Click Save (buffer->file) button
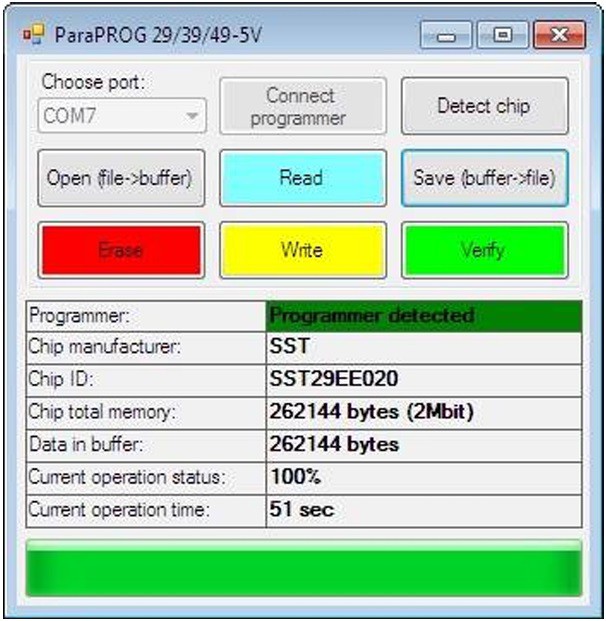606x621 pixels. [x=484, y=178]
